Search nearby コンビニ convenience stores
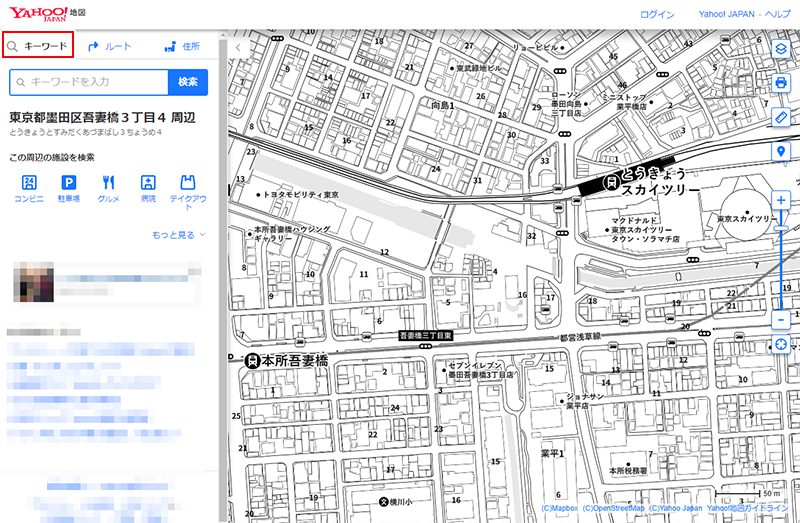800x523 pixels. pos(29,188)
